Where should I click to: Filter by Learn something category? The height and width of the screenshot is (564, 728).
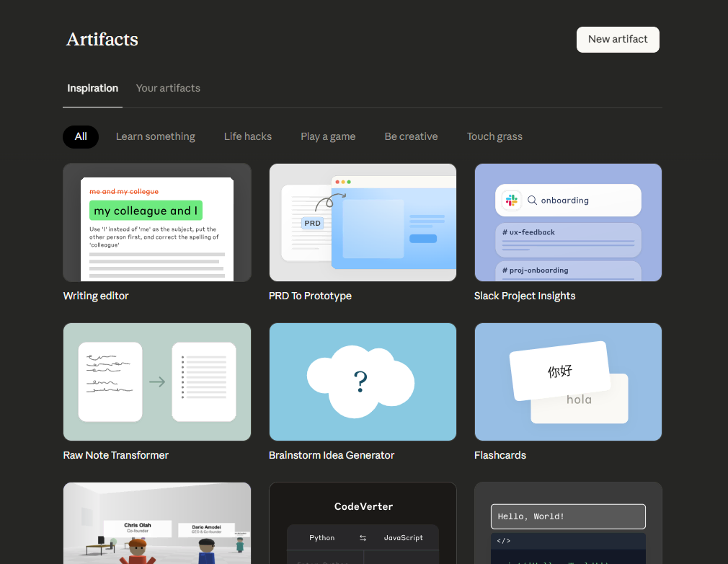[156, 136]
